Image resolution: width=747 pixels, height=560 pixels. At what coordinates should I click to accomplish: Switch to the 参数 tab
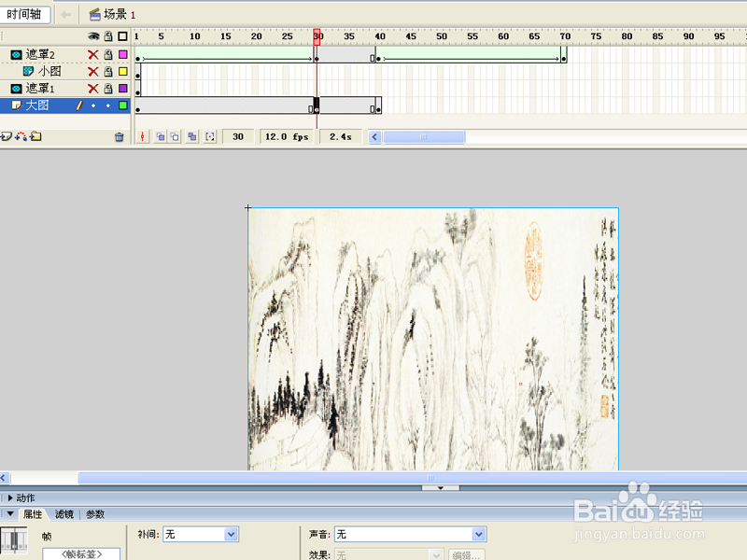coord(95,514)
